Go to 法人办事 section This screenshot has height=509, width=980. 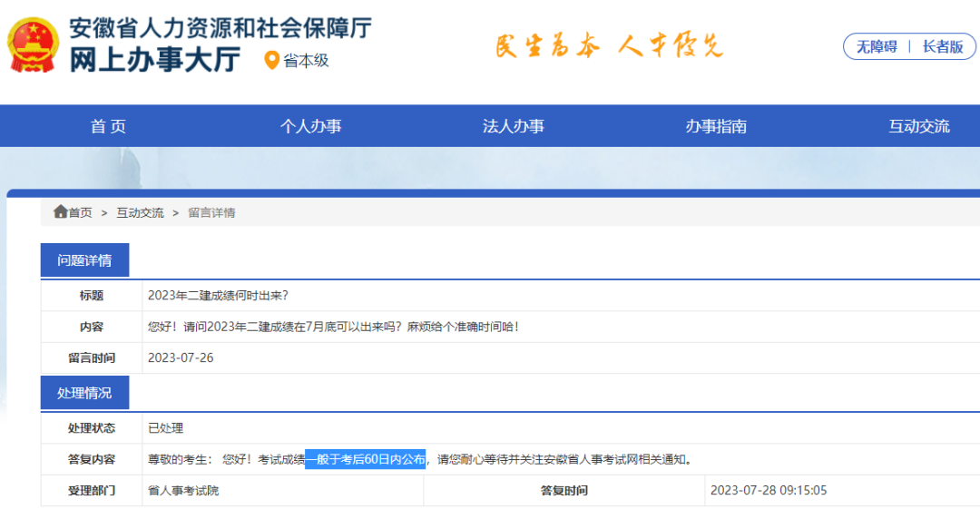[513, 126]
